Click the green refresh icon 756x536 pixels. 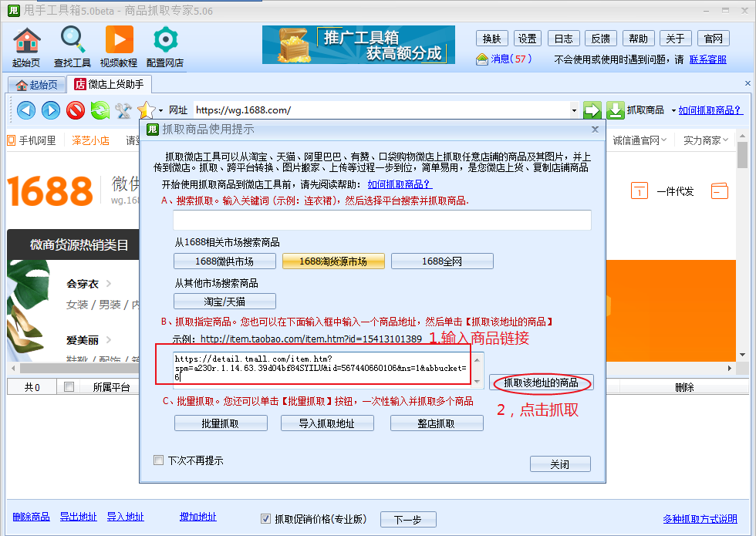click(100, 110)
